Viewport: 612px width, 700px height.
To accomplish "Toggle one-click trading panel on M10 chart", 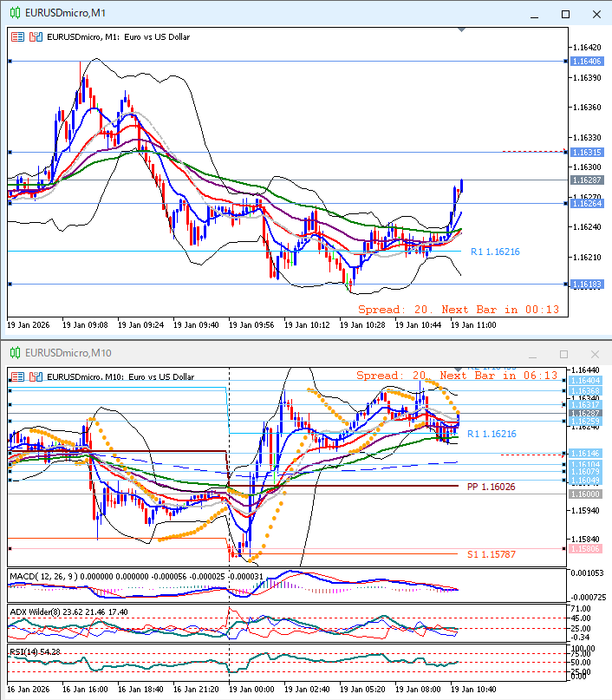I will pyautogui.click(x=18, y=376).
